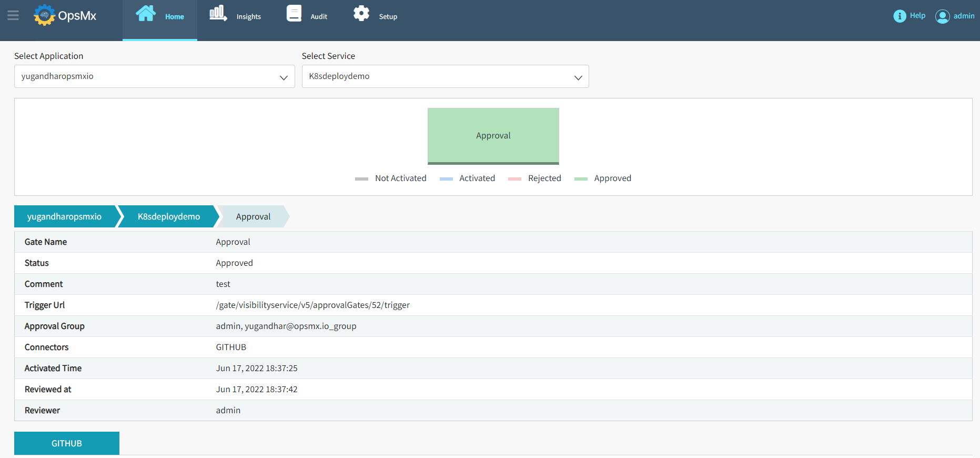Select the Approval breadcrumb tab
This screenshot has width=980, height=458.
point(253,216)
